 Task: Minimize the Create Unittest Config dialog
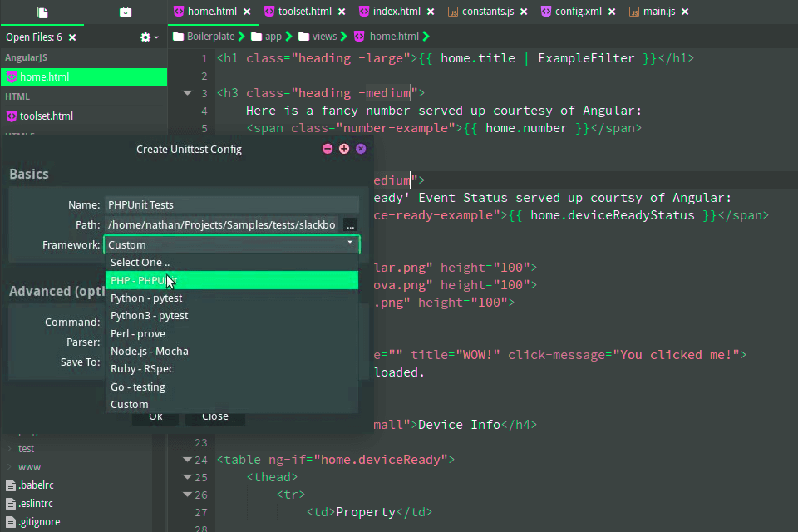tap(328, 149)
